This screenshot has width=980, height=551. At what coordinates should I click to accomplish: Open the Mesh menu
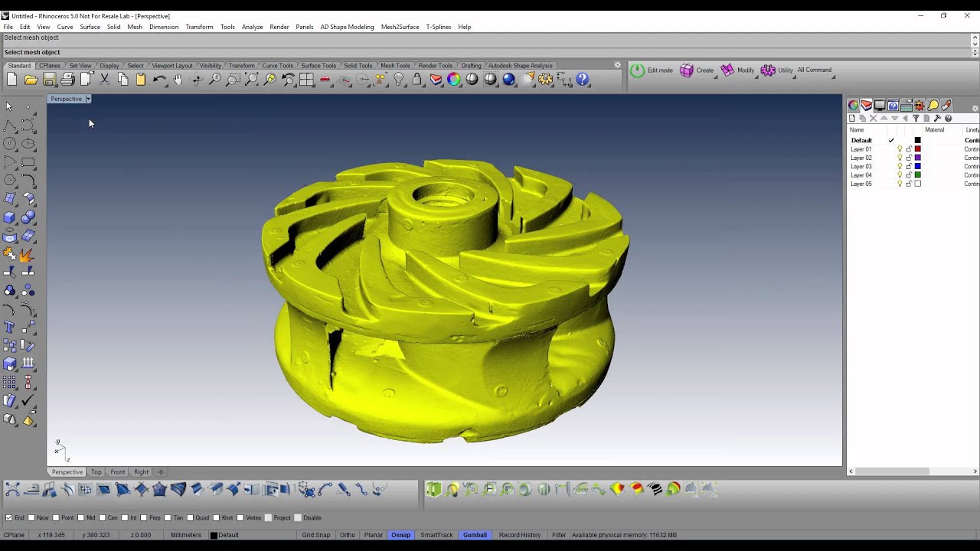click(135, 27)
